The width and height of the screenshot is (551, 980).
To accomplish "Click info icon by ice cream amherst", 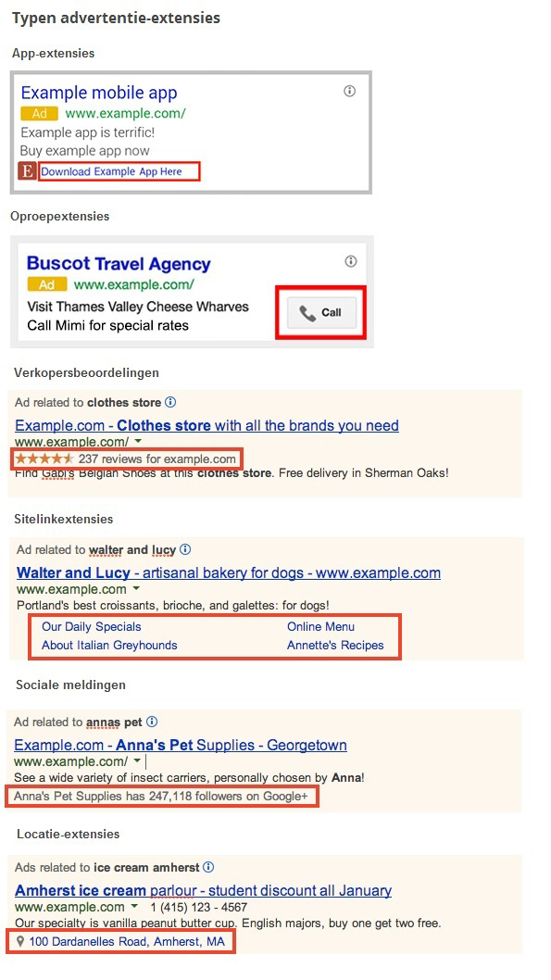I will click(208, 867).
